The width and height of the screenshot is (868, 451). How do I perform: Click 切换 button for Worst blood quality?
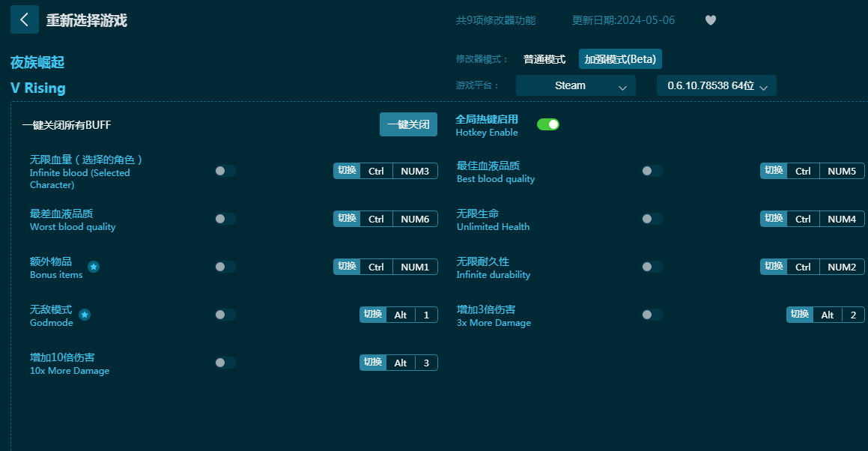347,219
